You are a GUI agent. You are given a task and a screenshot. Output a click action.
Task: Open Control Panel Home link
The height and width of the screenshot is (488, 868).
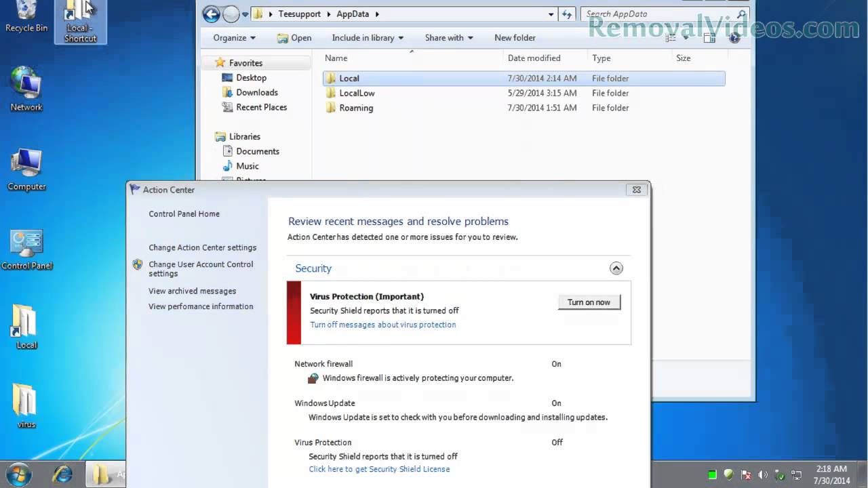[x=184, y=214]
